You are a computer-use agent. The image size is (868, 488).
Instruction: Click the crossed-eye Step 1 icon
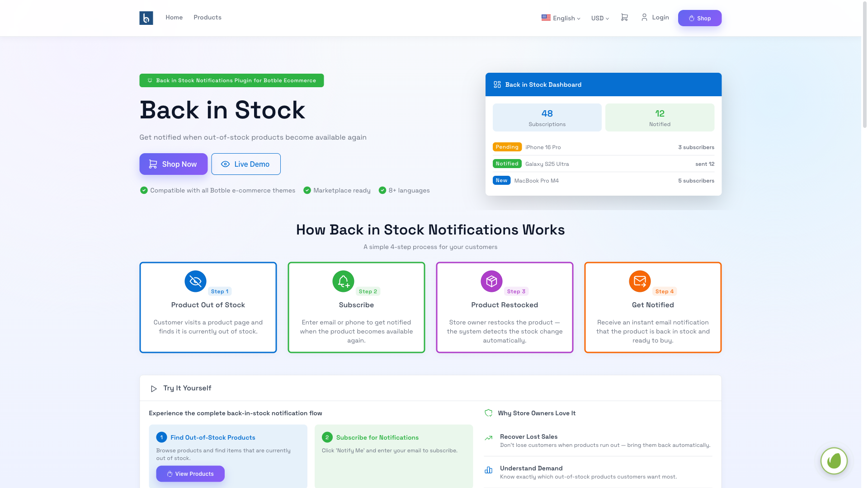(195, 282)
